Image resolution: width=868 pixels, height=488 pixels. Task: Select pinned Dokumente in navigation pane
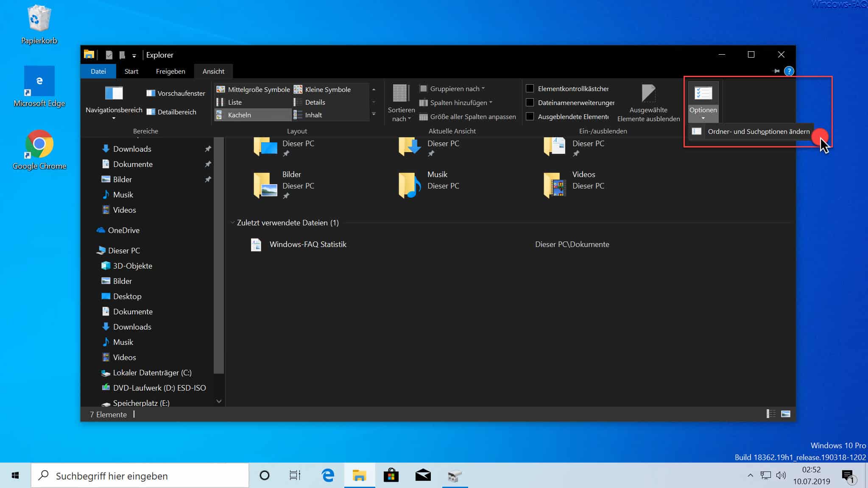[133, 164]
